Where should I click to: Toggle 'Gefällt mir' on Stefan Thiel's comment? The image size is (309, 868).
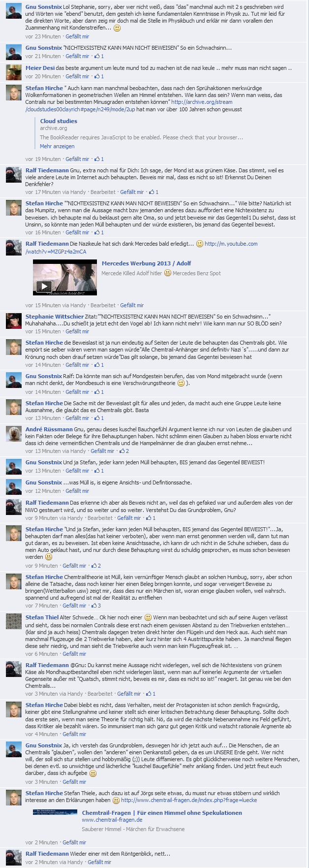coord(74,654)
